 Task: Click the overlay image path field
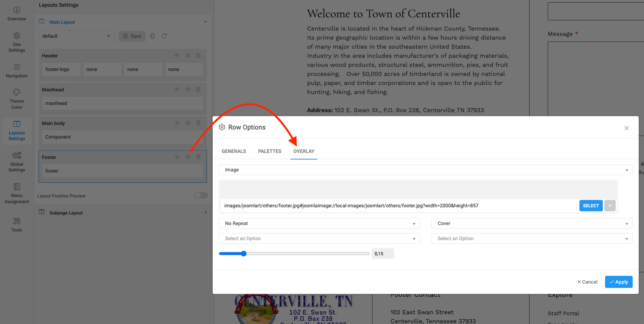(x=400, y=206)
